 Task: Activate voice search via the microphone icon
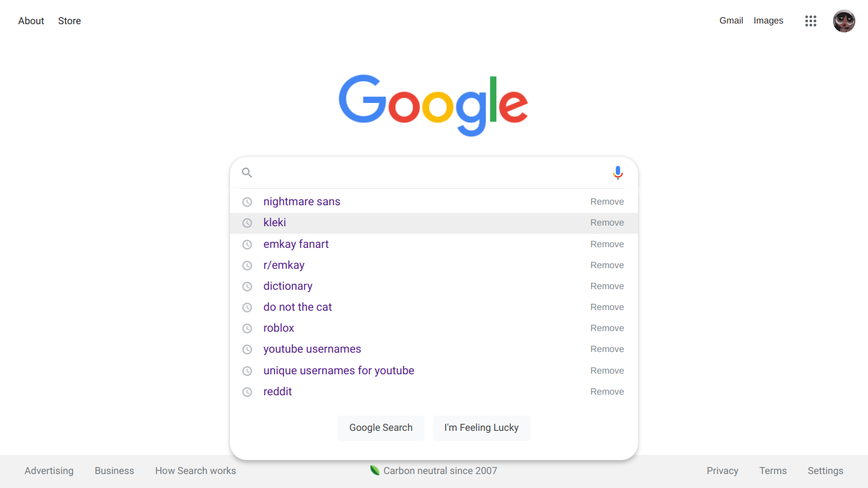[617, 172]
